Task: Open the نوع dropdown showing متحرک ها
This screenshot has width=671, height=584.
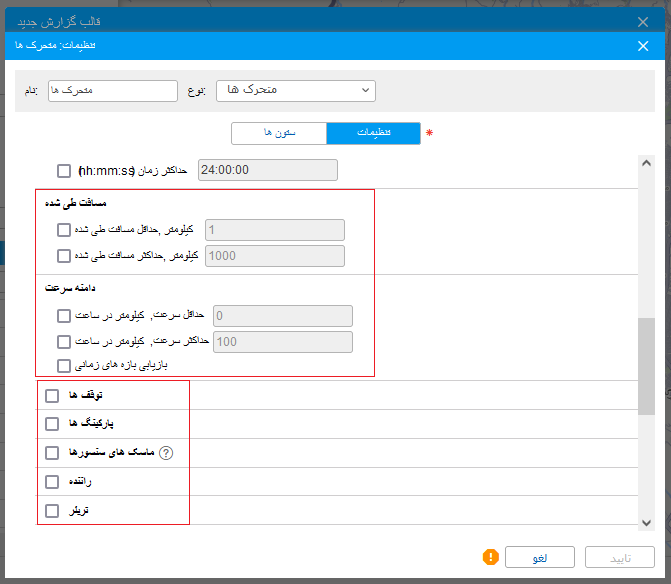Action: [296, 91]
